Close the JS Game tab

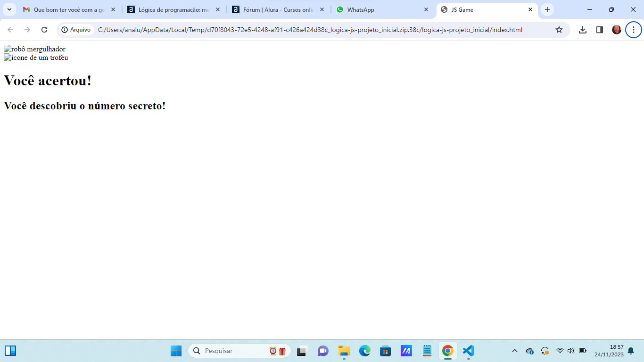coord(530,9)
